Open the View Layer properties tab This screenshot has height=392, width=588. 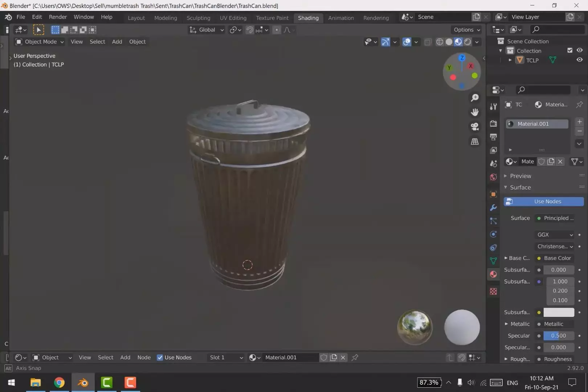tap(493, 150)
